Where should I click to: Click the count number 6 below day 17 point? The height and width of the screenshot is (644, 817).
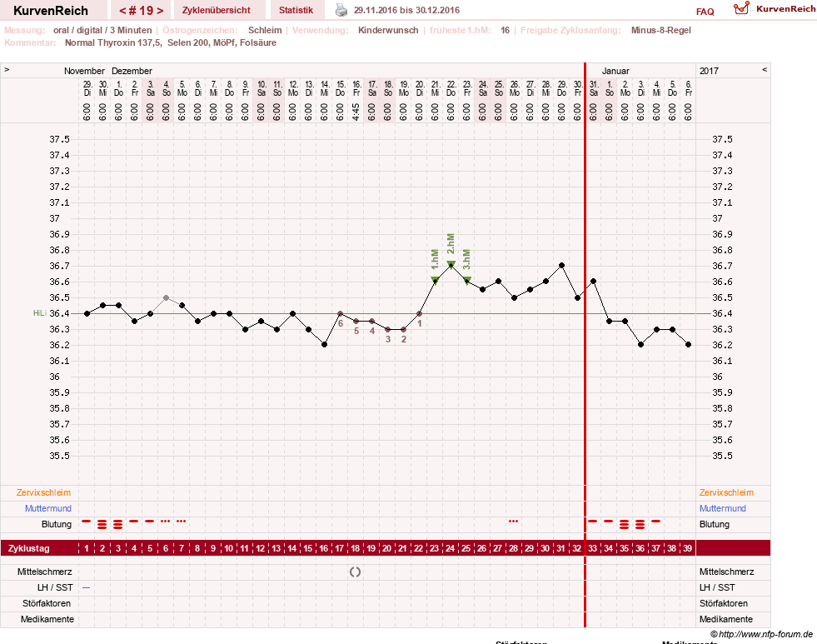[x=341, y=323]
